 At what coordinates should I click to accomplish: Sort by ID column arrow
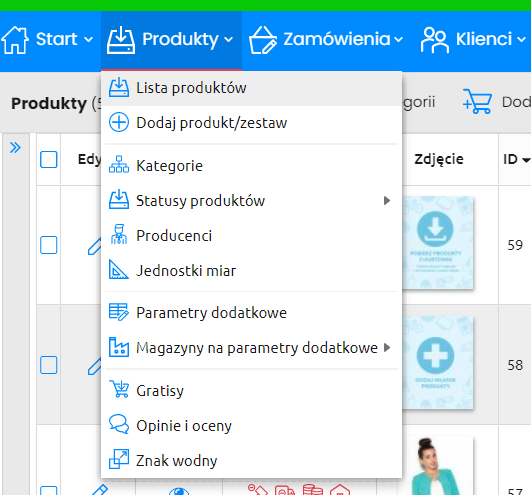[526, 160]
